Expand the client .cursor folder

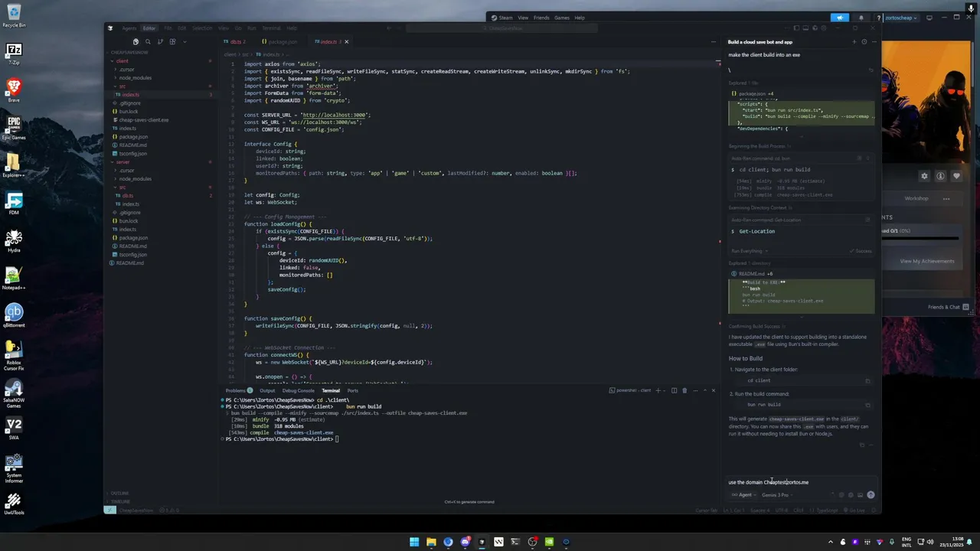tap(127, 70)
